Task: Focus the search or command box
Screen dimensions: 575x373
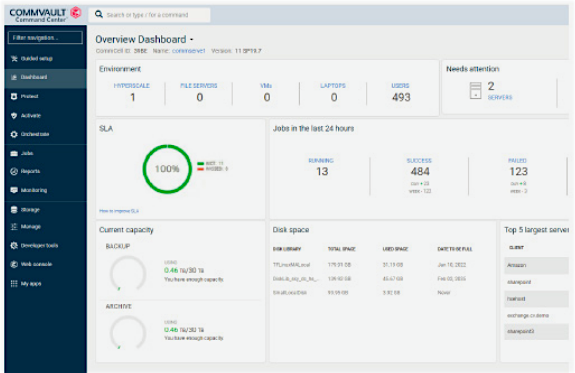Action: (149, 15)
